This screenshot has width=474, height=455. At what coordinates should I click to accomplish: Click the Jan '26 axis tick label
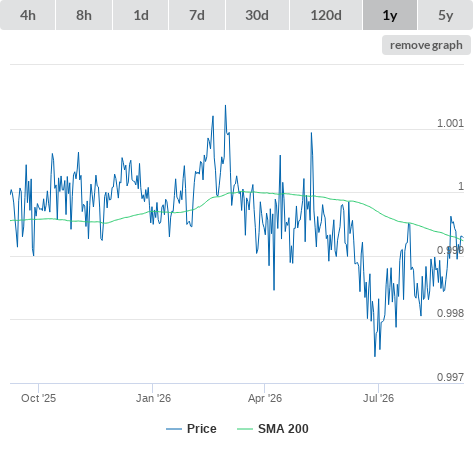(153, 398)
